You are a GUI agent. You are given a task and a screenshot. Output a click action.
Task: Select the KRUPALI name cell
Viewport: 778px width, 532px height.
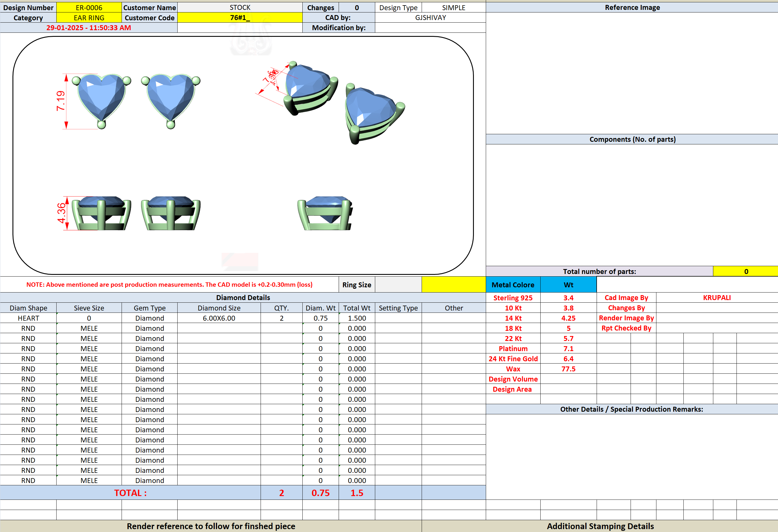tap(717, 297)
